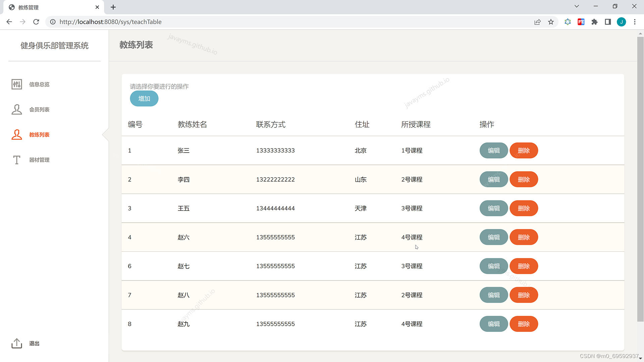
Task: Click the share page icon
Action: (537, 22)
